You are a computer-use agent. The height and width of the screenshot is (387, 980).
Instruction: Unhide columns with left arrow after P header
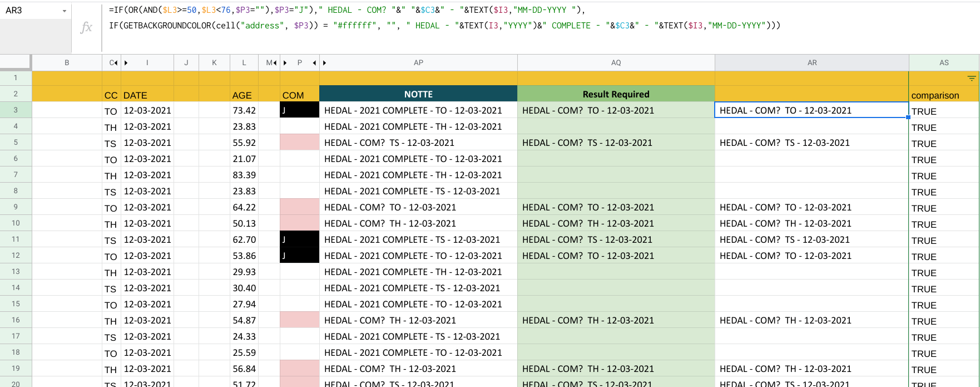(314, 63)
